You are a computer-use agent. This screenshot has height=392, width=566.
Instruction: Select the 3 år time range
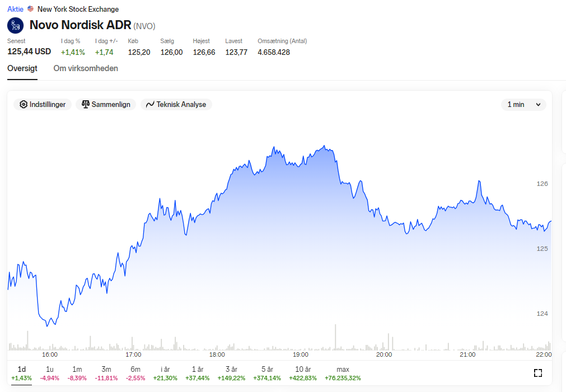231,373
